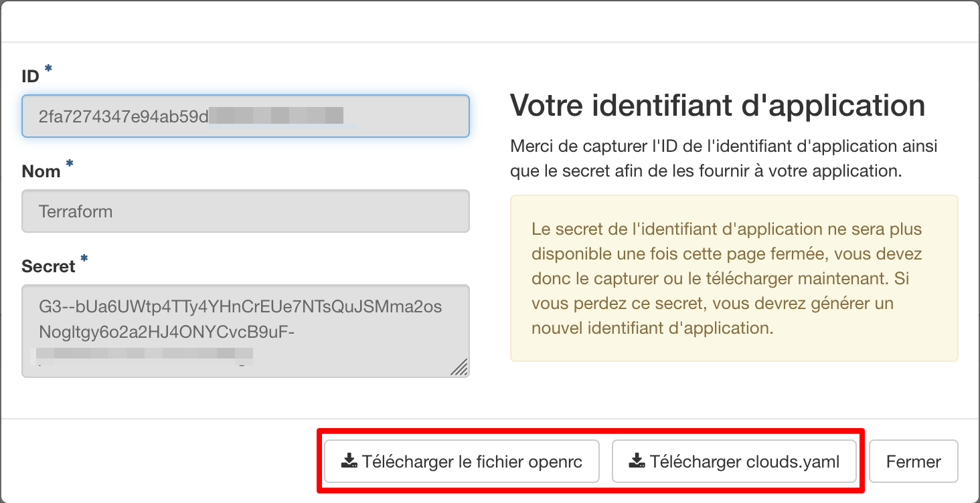Download the clouds.yaml file
980x503 pixels.
click(734, 461)
